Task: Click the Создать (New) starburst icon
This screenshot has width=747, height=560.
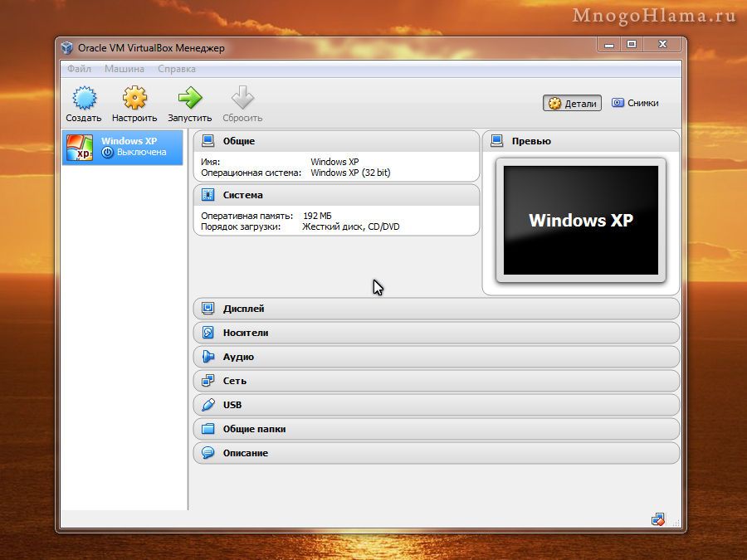Action: pos(85,98)
